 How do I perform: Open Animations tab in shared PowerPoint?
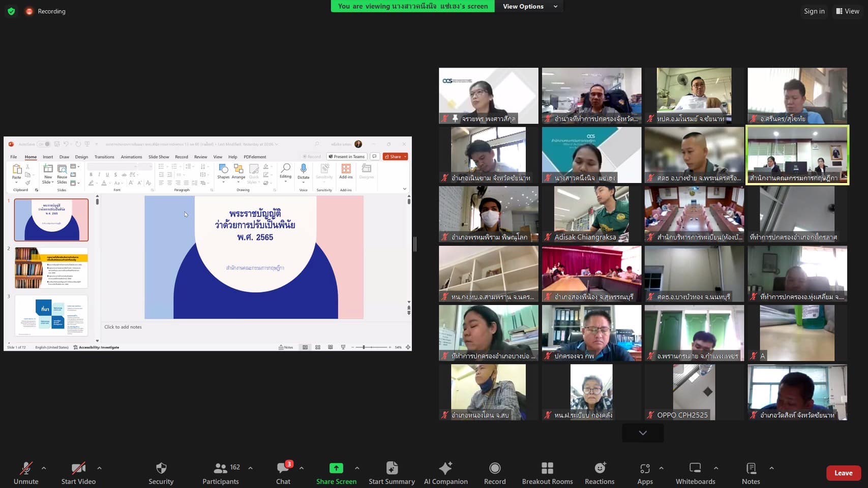131,157
